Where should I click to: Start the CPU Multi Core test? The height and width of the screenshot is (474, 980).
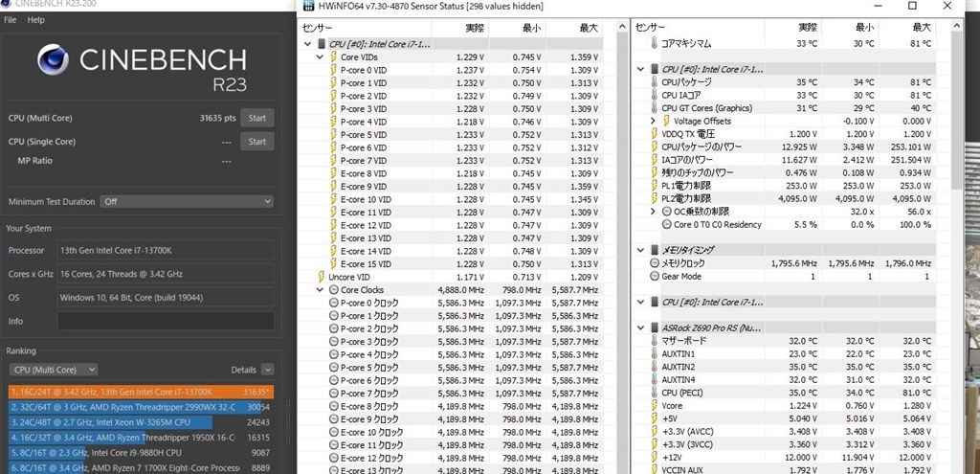pyautogui.click(x=256, y=118)
